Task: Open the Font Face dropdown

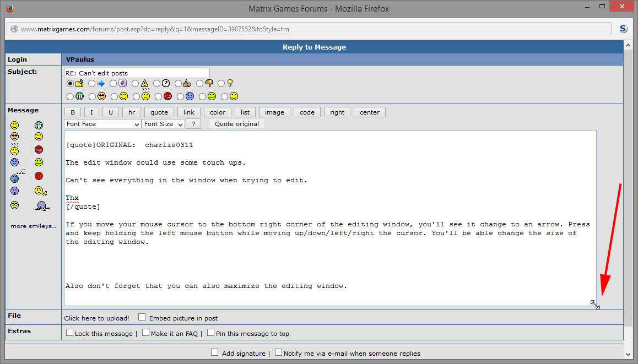Action: (102, 124)
